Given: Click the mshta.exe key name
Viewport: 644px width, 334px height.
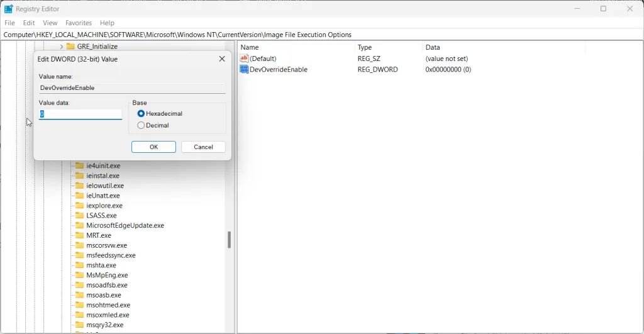Looking at the screenshot, I should pos(101,265).
